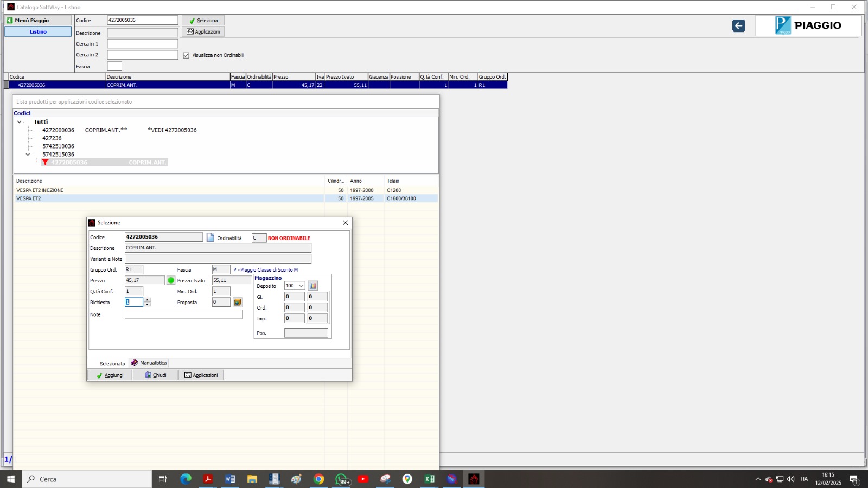Viewport: 868px width, 488px height.
Task: Click the Menù Piaggio green arrow icon
Action: pos(10,21)
